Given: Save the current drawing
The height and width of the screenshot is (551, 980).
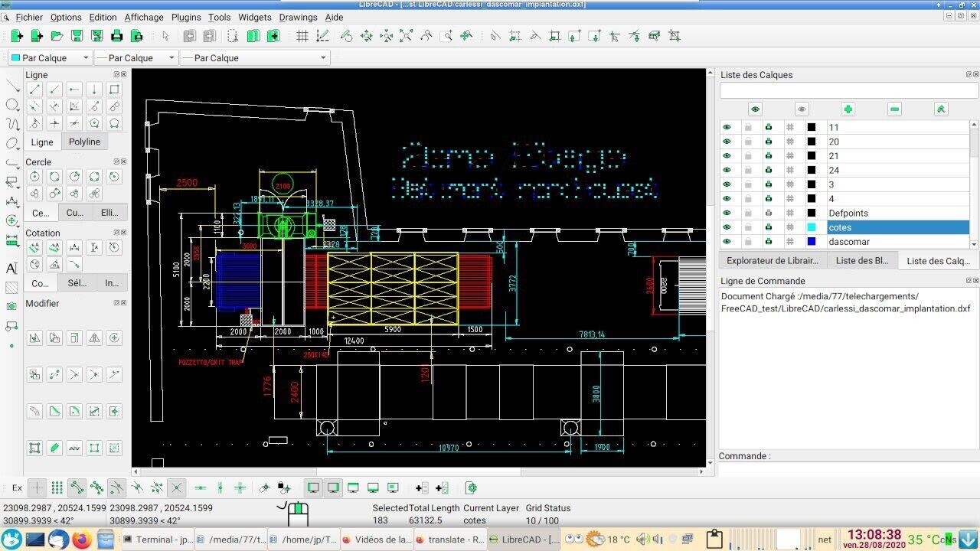Looking at the screenshot, I should 76,35.
